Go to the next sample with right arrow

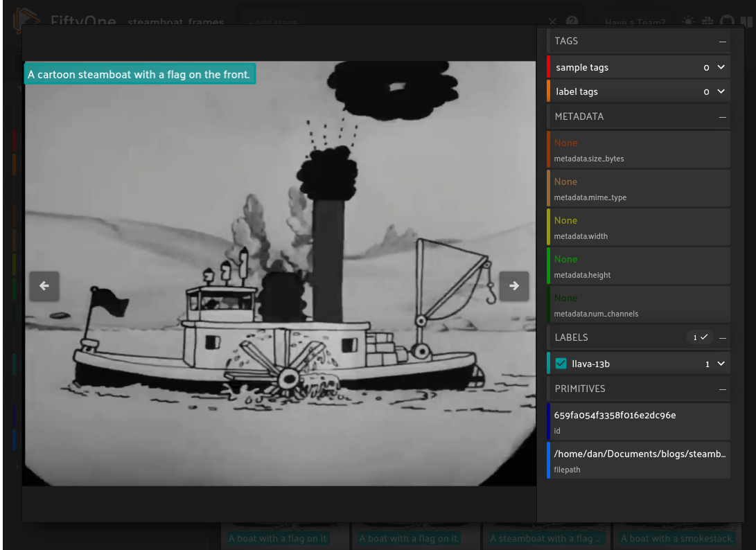[514, 286]
